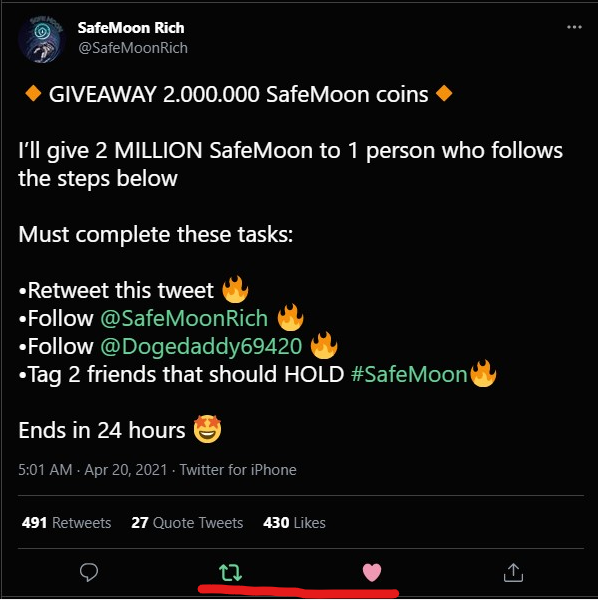Undo the retweet via green retweet icon
The width and height of the screenshot is (598, 600).
pos(230,572)
